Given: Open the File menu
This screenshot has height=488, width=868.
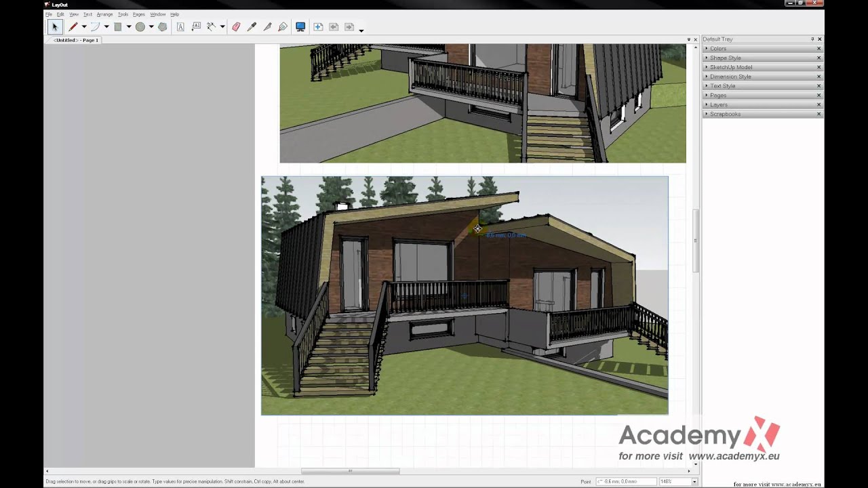Looking at the screenshot, I should pos(48,14).
